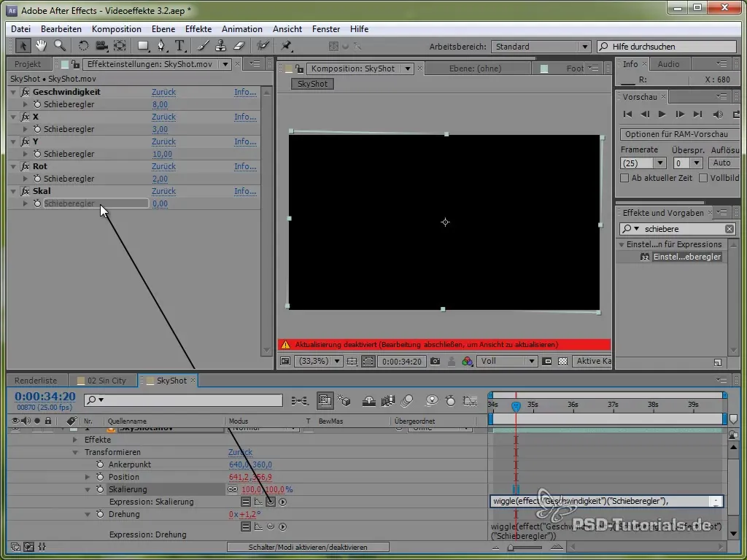The width and height of the screenshot is (747, 560).
Task: Open the Komposition menu
Action: tap(116, 29)
